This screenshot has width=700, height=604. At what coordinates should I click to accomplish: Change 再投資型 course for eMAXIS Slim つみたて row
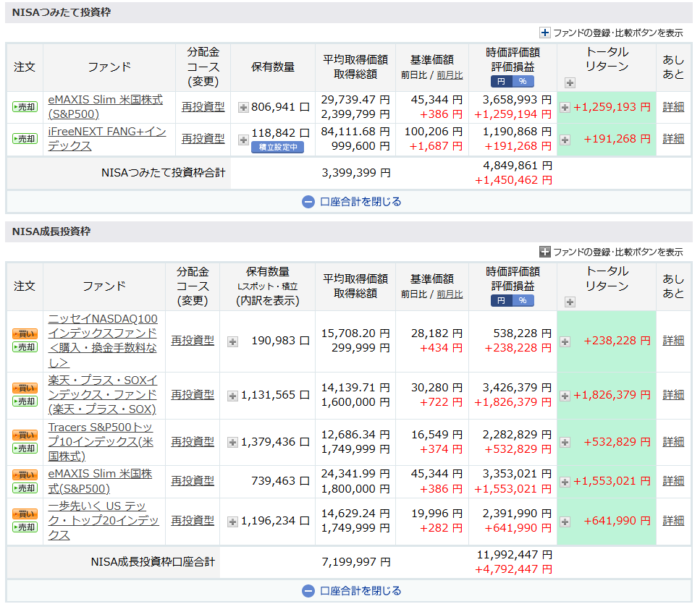click(203, 107)
